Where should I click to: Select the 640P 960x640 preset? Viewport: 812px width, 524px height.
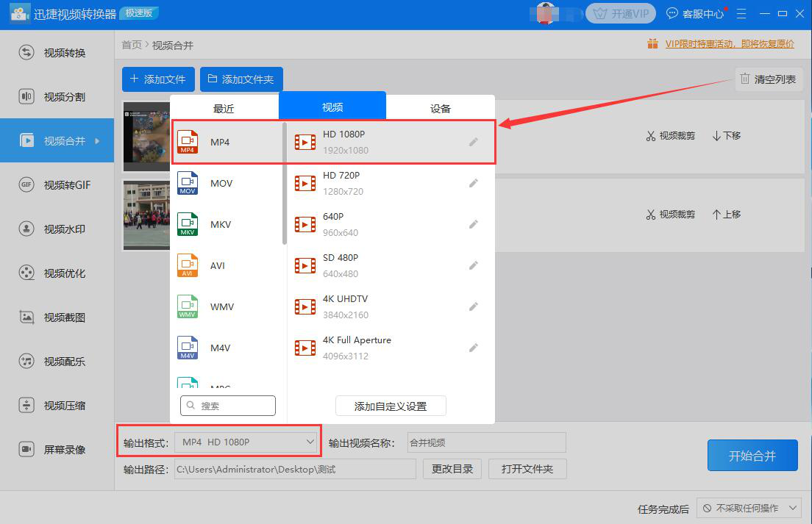pos(391,224)
